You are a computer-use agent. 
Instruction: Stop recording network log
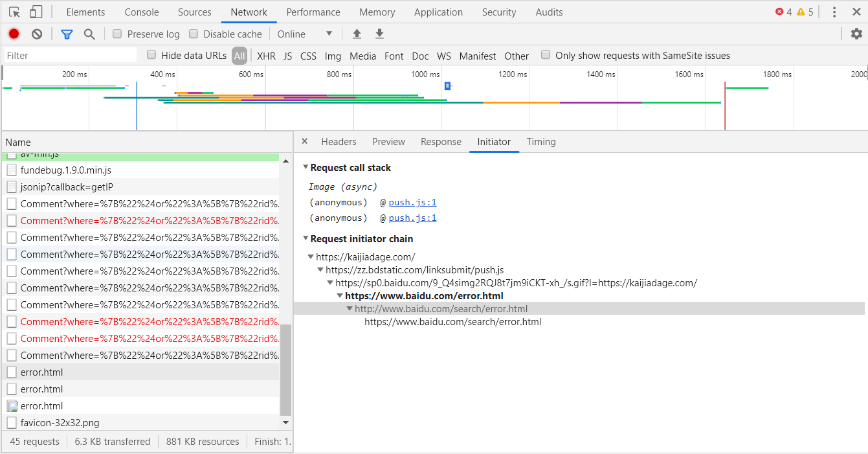[14, 34]
